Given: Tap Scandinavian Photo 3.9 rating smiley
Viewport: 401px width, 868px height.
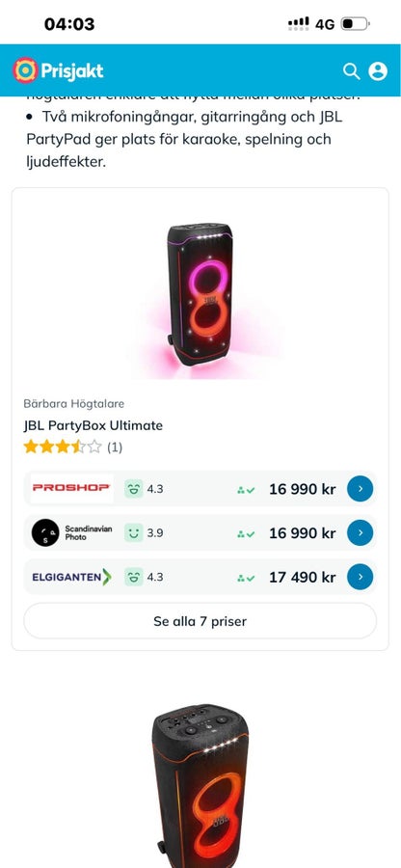Looking at the screenshot, I should 133,532.
